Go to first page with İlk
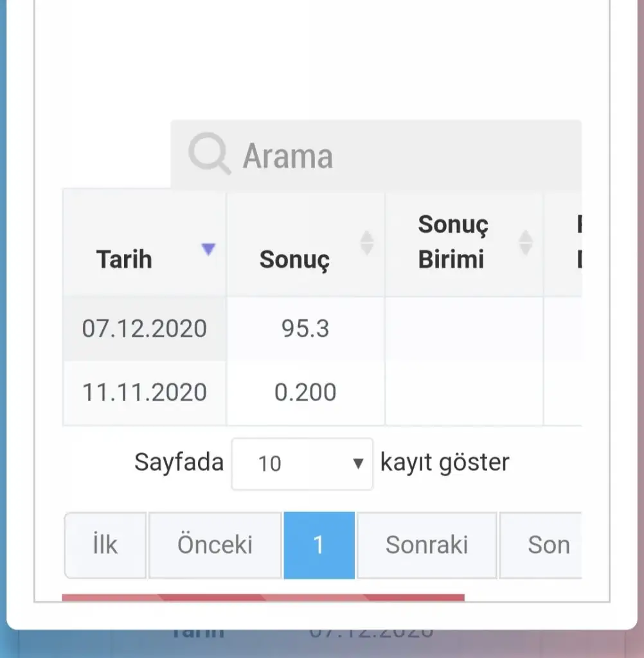This screenshot has height=658, width=644. (105, 545)
